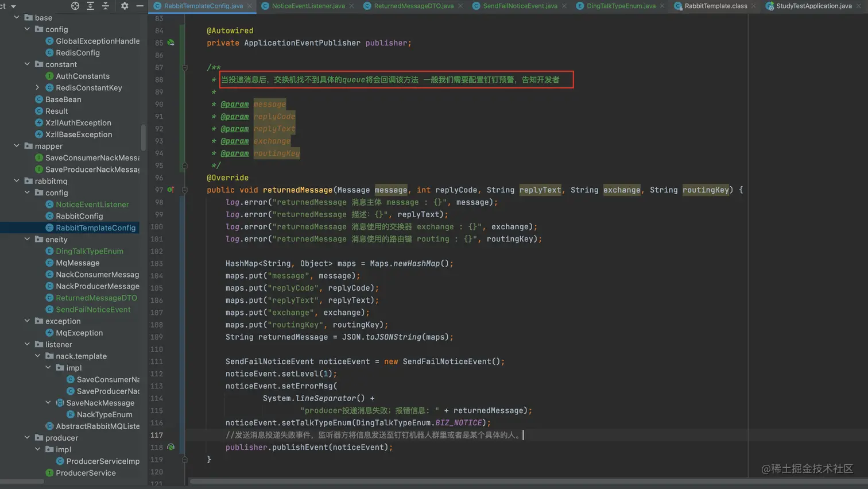The width and height of the screenshot is (868, 489).
Task: Close the DingTalkTypeEnum.java tab
Action: pyautogui.click(x=662, y=6)
